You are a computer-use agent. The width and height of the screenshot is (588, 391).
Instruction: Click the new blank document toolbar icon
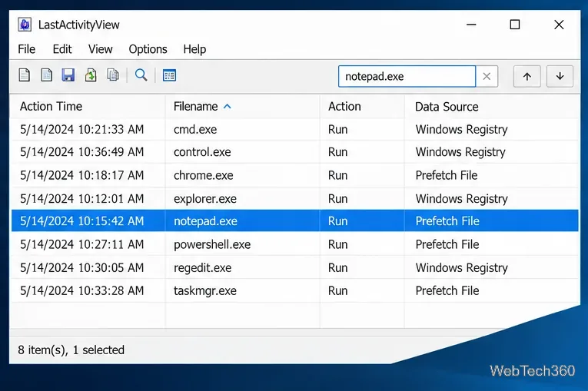point(25,75)
